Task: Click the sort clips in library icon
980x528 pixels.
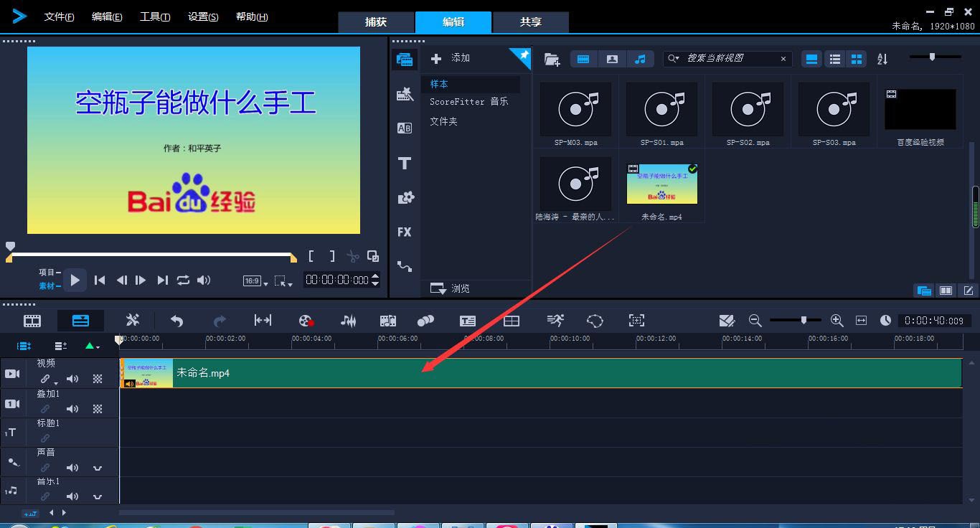Action: pos(882,60)
